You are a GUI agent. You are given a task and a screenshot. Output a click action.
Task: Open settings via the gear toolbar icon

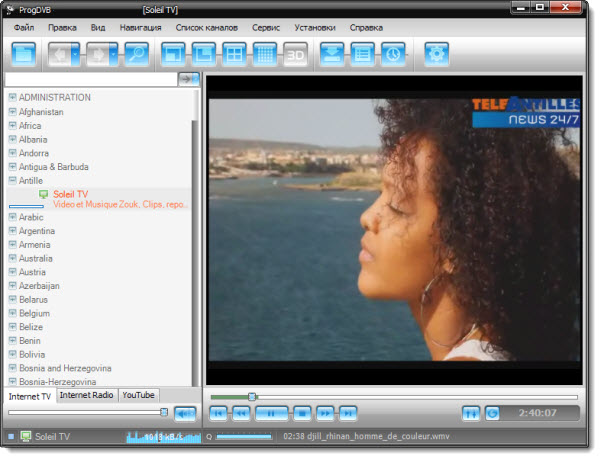click(436, 55)
